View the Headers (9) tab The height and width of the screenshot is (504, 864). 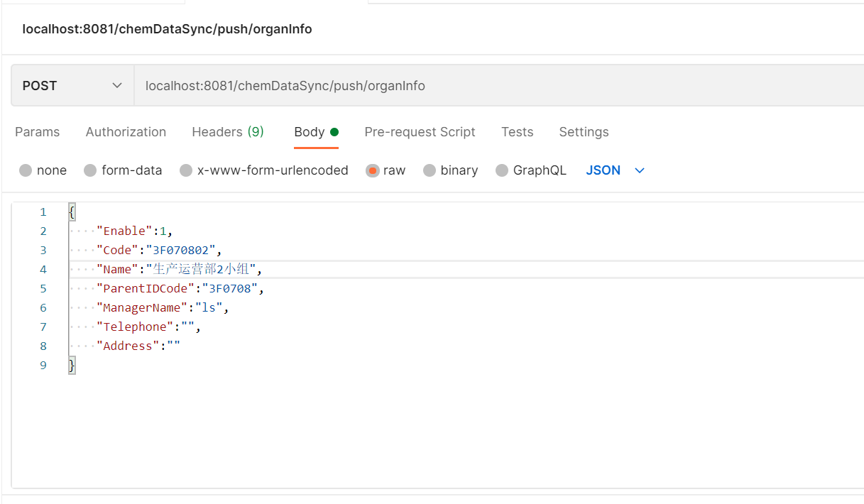click(x=227, y=131)
